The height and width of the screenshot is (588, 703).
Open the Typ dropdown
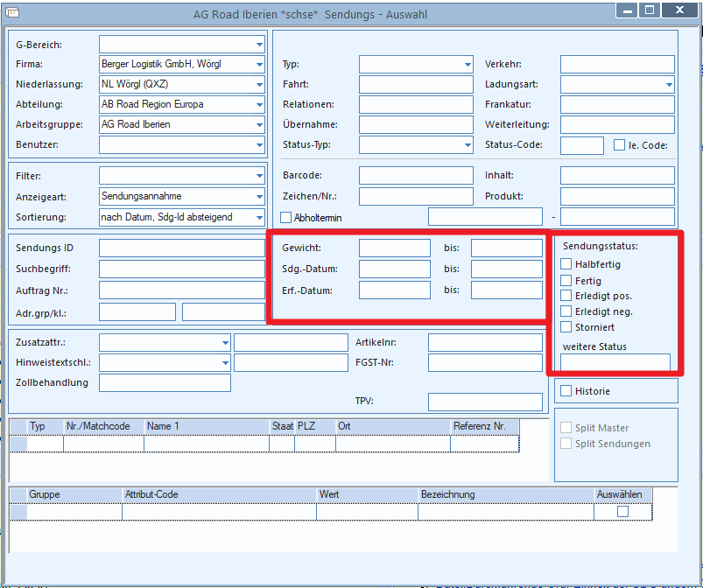click(467, 64)
